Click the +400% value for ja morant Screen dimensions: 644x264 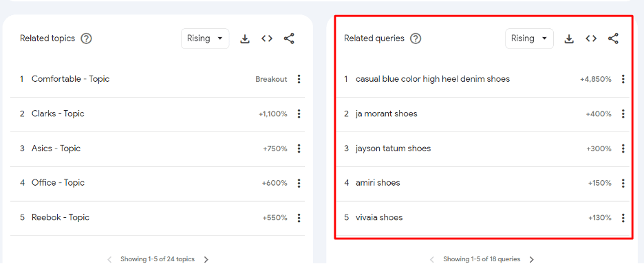(599, 113)
